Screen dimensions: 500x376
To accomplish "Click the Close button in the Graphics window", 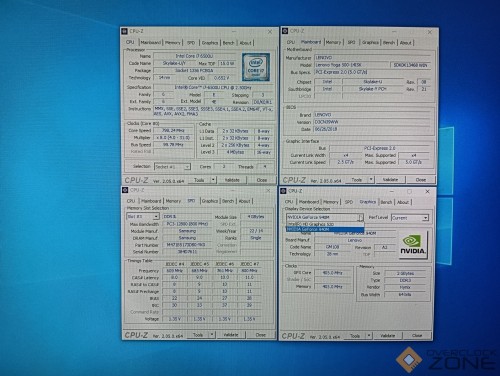I will [x=417, y=336].
